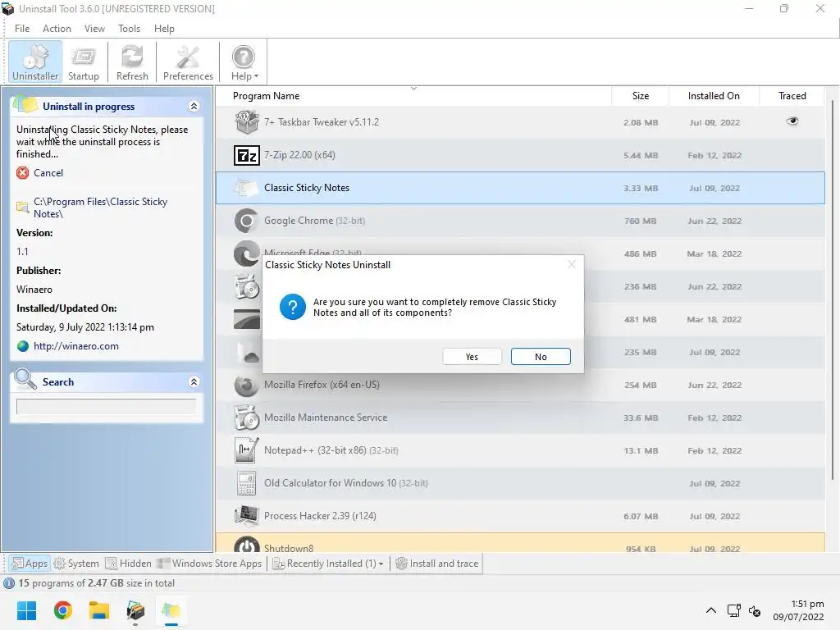Viewport: 840px width, 630px height.
Task: Click the 760 MB size of Google Chrome
Action: pos(640,221)
